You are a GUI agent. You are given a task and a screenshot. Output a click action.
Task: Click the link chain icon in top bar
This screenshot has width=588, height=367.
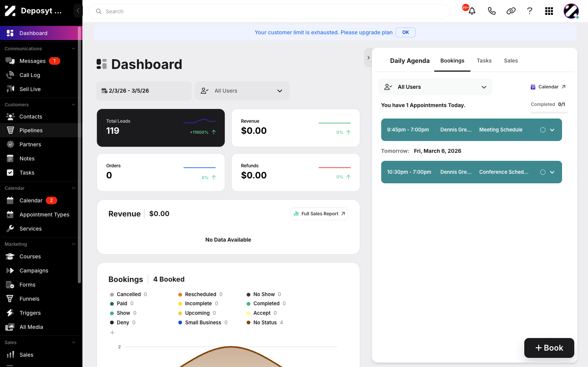point(511,11)
